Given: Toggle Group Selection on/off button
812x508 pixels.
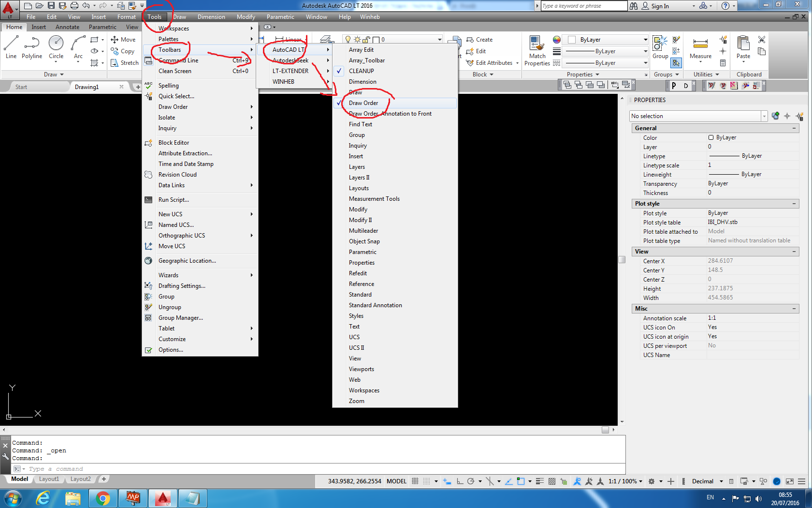Looking at the screenshot, I should (x=676, y=63).
